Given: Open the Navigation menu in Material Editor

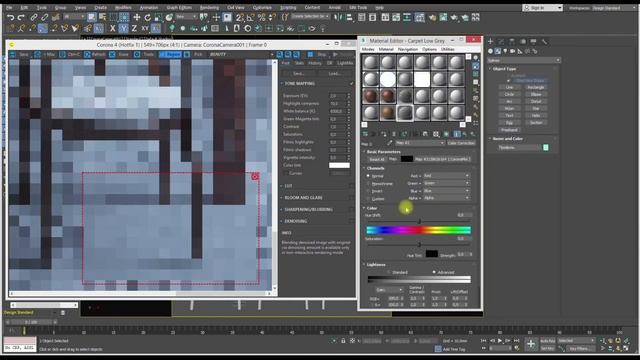Looking at the screenshot, I should click(x=408, y=49).
